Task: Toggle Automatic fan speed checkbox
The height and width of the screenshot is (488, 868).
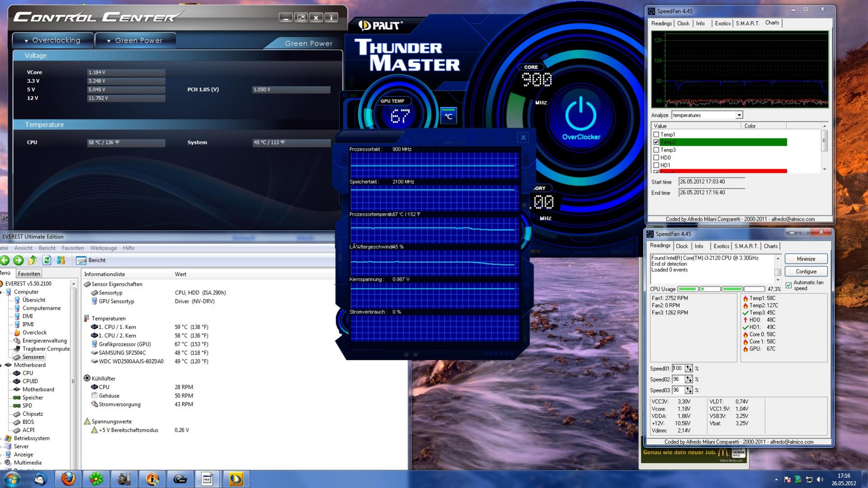Action: pyautogui.click(x=789, y=285)
